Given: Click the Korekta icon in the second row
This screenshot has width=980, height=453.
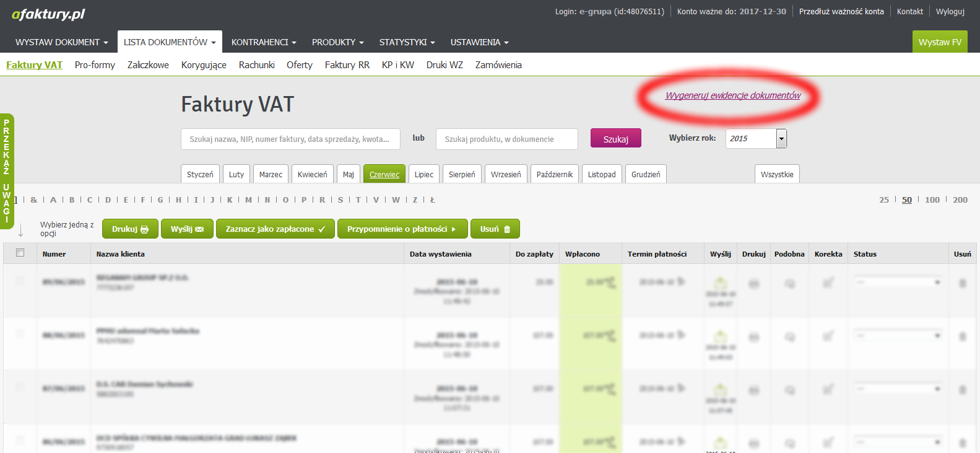Looking at the screenshot, I should coord(828,336).
